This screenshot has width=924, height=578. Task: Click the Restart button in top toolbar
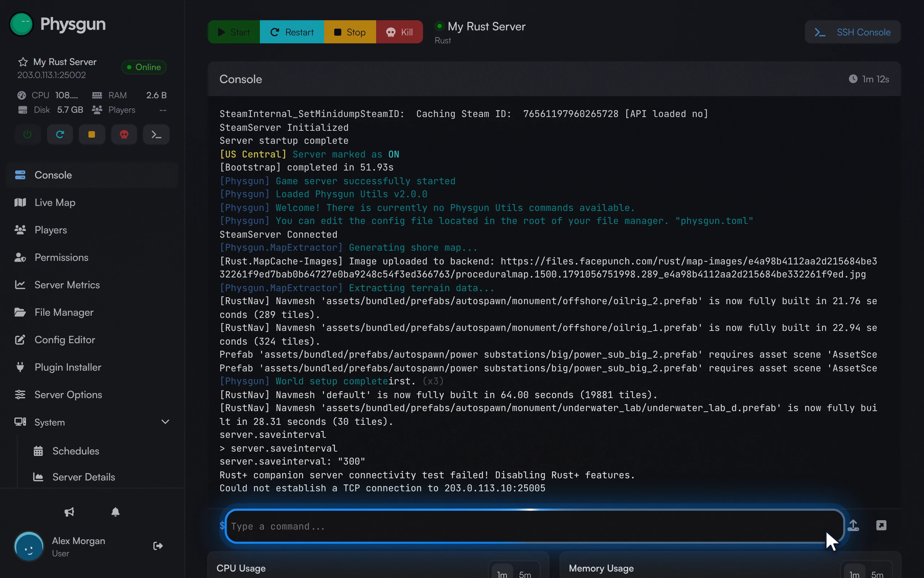click(x=292, y=32)
